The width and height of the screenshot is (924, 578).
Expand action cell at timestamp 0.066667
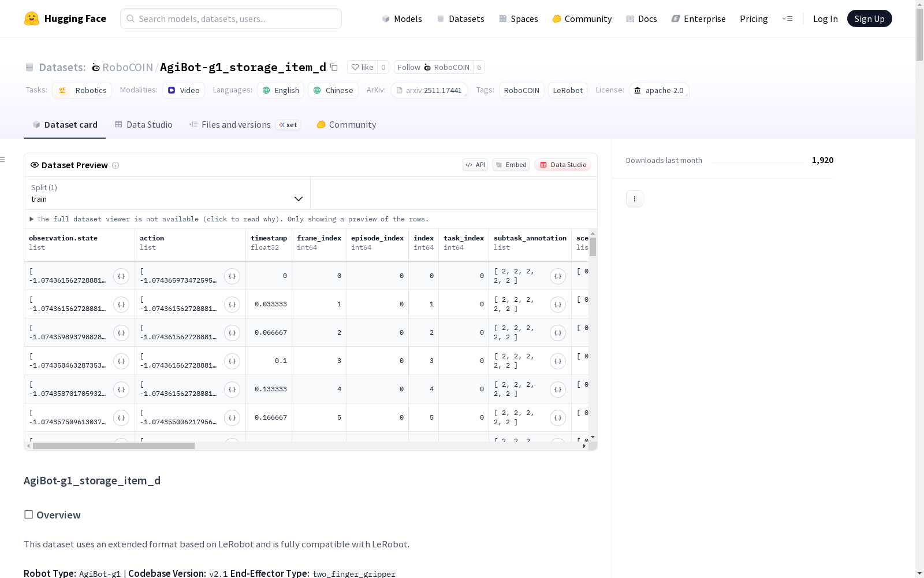[x=232, y=333]
